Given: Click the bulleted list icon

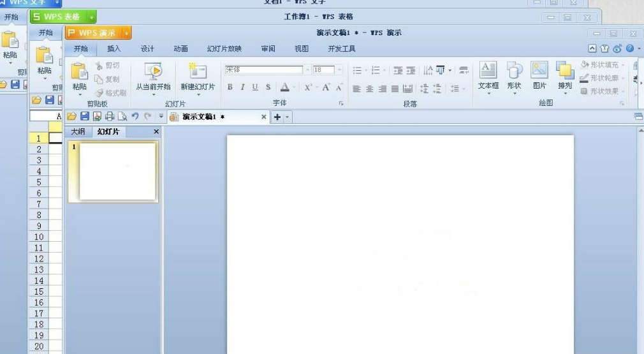Looking at the screenshot, I should (357, 70).
